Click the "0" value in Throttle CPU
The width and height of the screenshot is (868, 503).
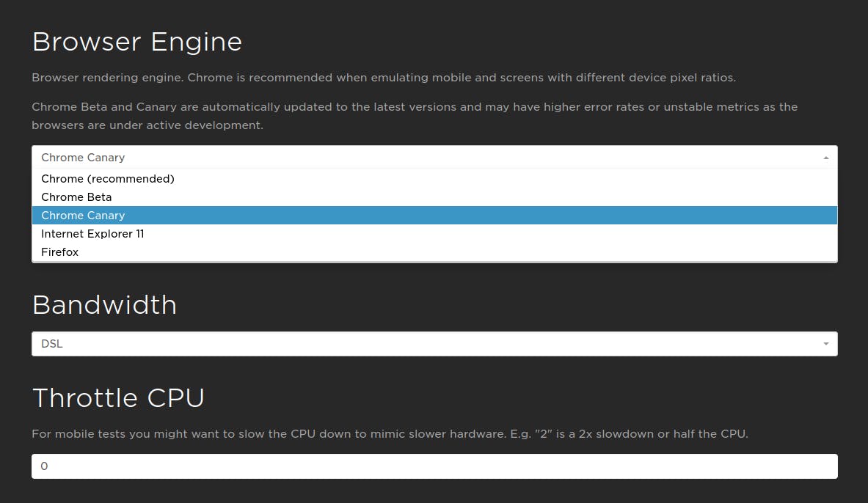[x=44, y=466]
